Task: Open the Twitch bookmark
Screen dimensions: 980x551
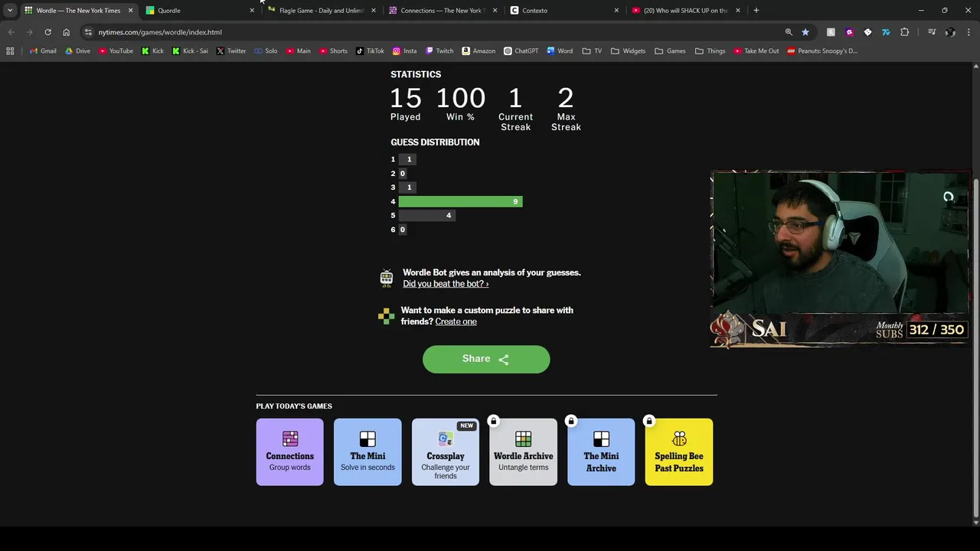Action: pos(439,51)
